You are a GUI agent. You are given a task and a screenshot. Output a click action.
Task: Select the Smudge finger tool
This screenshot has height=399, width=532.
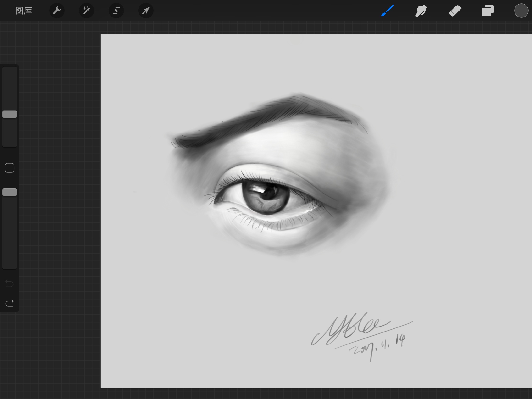[421, 11]
